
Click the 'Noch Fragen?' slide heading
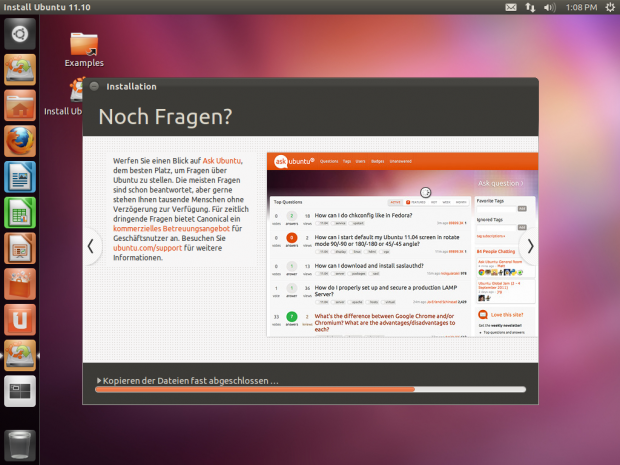[x=165, y=117]
